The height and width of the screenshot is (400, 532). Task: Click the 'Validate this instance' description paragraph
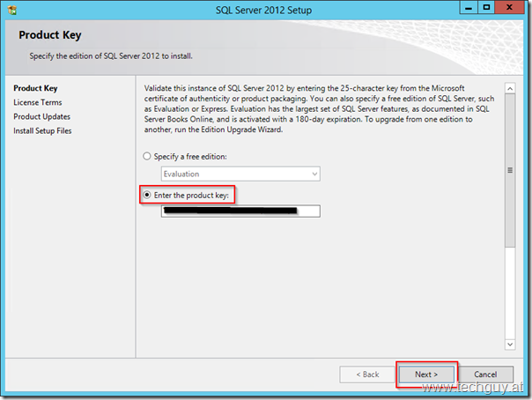tap(319, 109)
